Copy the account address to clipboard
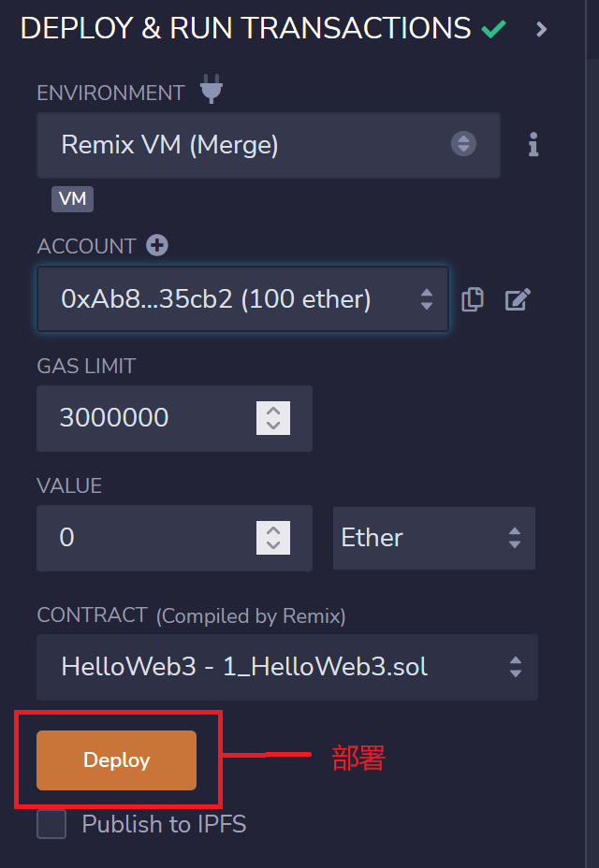 pyautogui.click(x=473, y=299)
